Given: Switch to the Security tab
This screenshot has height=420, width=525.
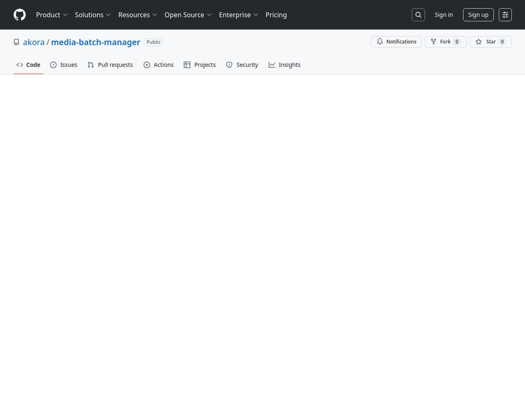Looking at the screenshot, I should (x=242, y=65).
